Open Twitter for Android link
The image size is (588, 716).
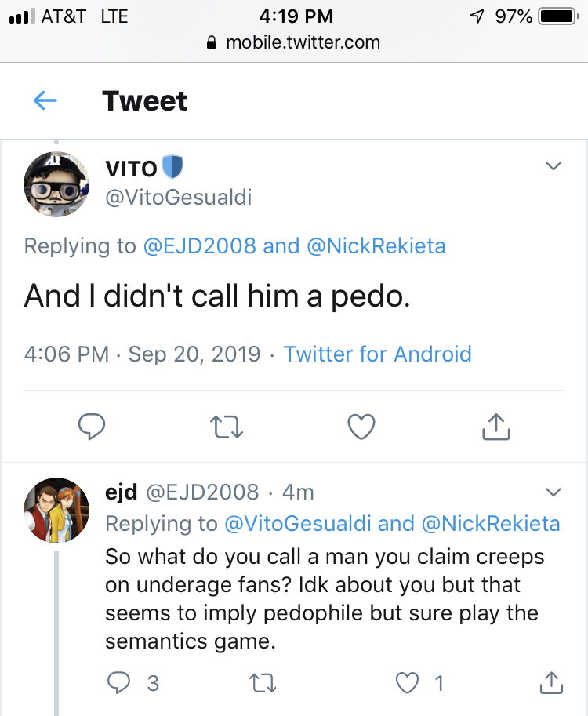378,354
